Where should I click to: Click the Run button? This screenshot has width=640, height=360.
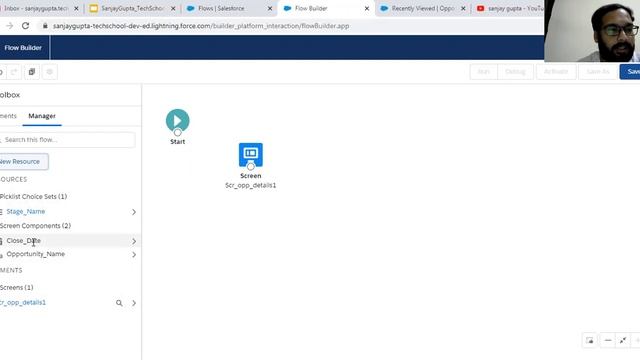click(x=483, y=72)
